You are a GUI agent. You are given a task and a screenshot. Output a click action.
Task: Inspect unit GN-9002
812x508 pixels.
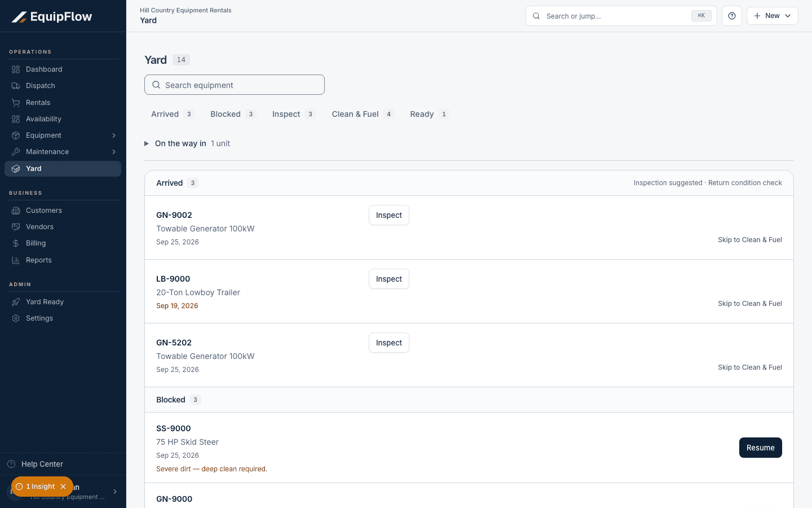(389, 215)
